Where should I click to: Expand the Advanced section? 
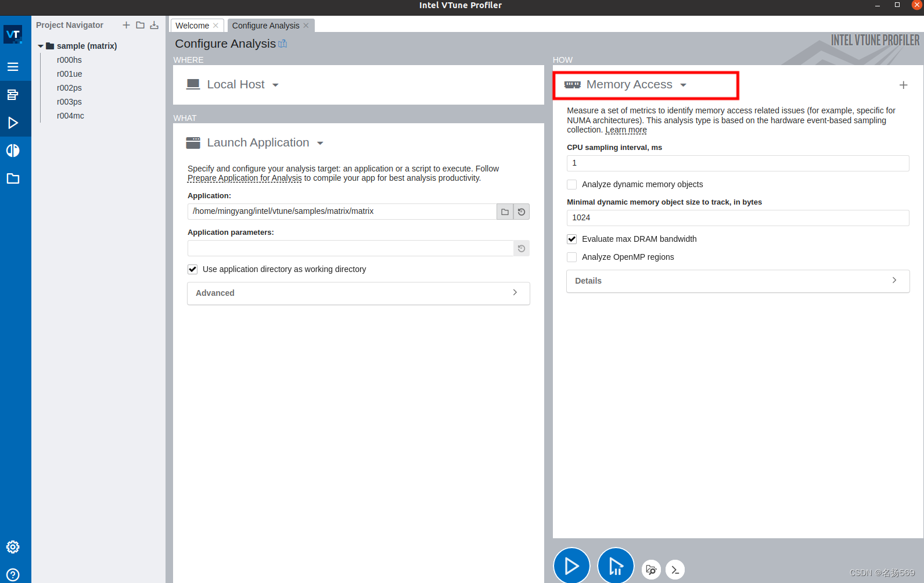(358, 293)
